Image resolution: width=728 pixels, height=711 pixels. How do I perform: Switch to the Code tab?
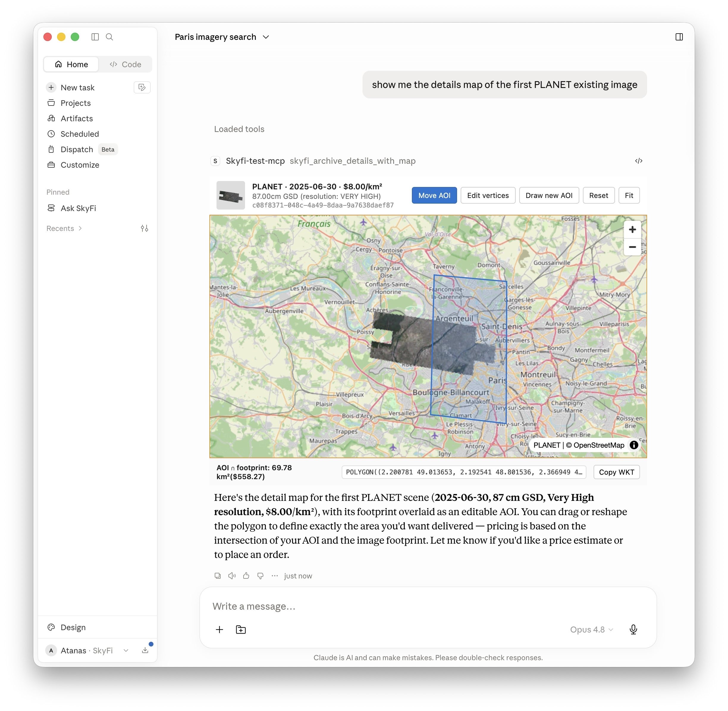coord(125,64)
